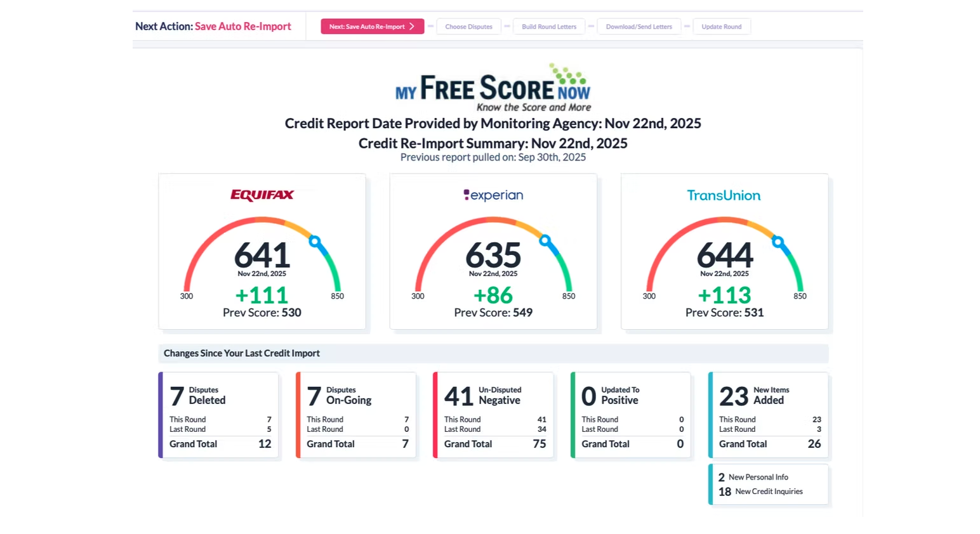The width and height of the screenshot is (980, 534).
Task: Click the chevron arrow on Save Auto Re-Import button
Action: click(x=412, y=27)
